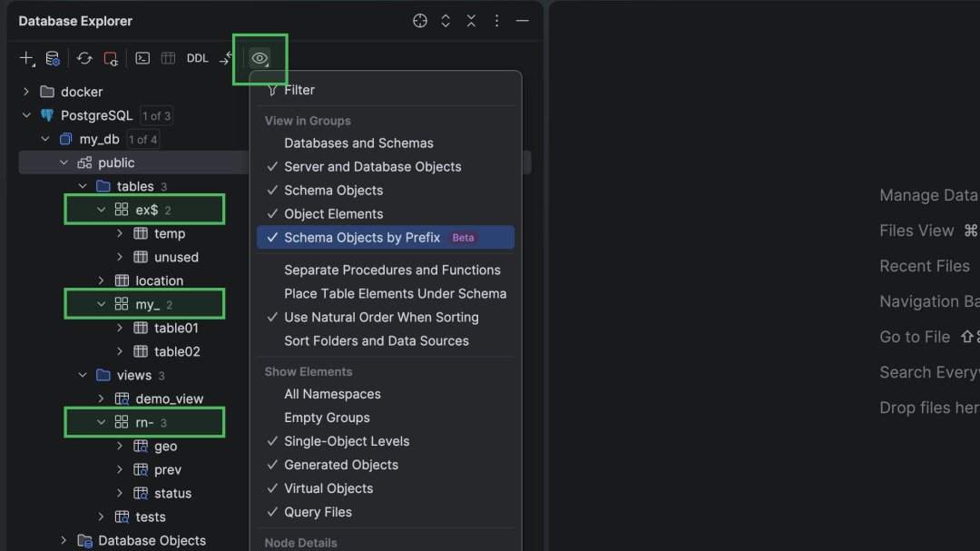Click the my_db database icon

pyautogui.click(x=65, y=139)
